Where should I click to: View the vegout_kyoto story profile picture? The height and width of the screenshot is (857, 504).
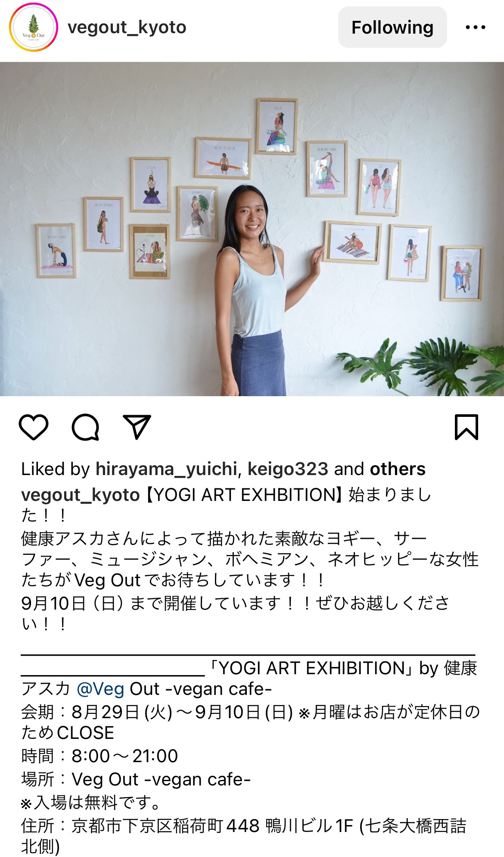(x=34, y=28)
